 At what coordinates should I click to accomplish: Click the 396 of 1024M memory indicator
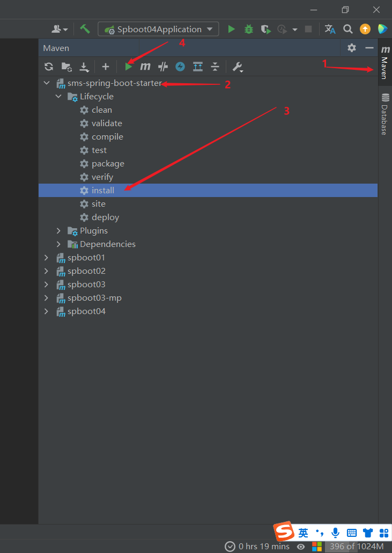pos(356,547)
